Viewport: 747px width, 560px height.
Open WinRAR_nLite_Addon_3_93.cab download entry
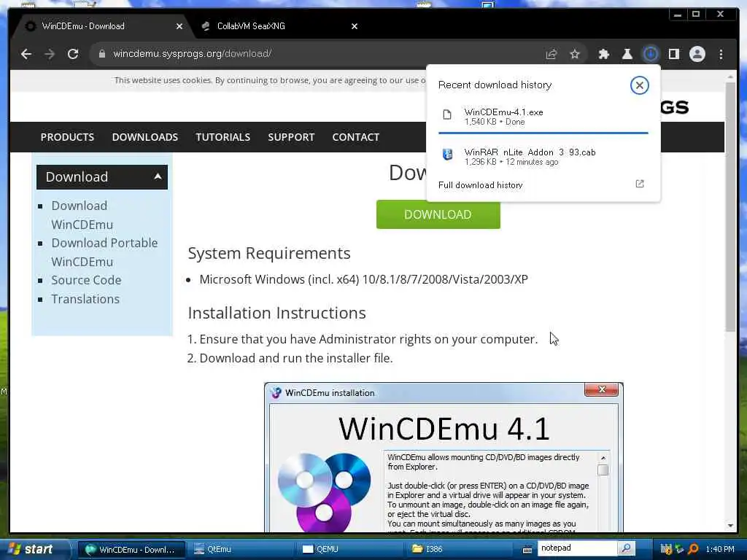pos(543,157)
